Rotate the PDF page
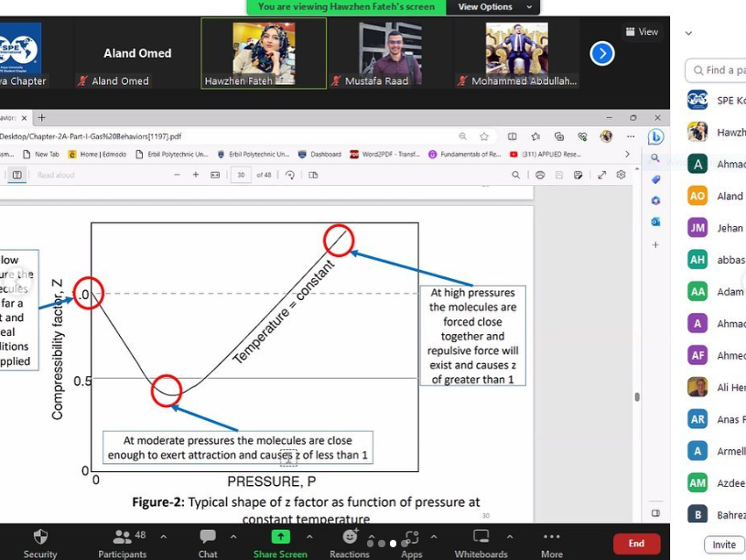Screen dimensions: 746x560 (x=290, y=175)
